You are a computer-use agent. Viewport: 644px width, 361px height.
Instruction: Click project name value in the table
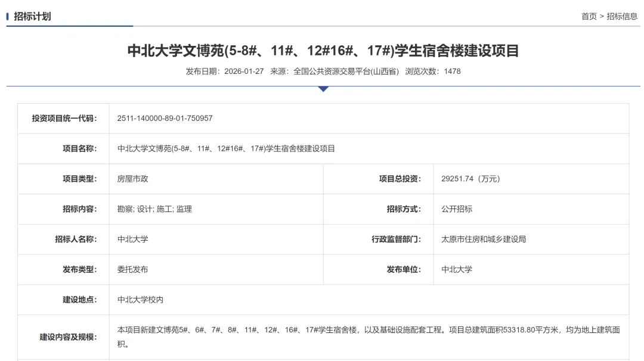pyautogui.click(x=226, y=148)
